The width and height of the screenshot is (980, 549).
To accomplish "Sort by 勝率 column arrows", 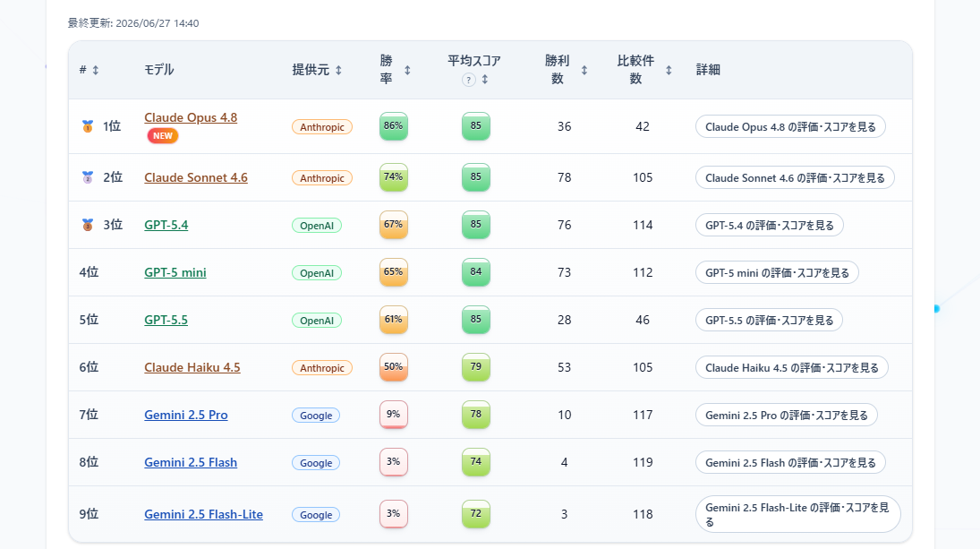I will coord(407,70).
